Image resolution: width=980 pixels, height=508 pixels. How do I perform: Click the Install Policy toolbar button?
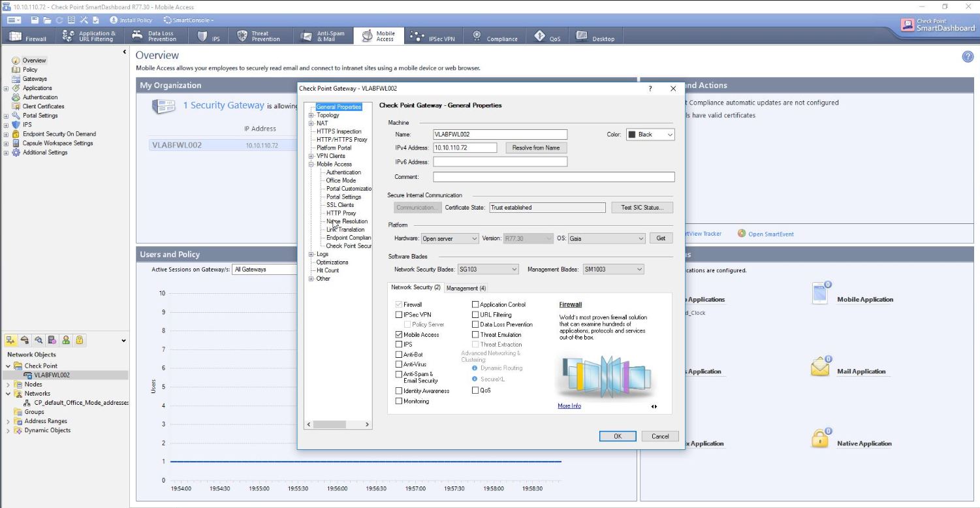pyautogui.click(x=131, y=20)
